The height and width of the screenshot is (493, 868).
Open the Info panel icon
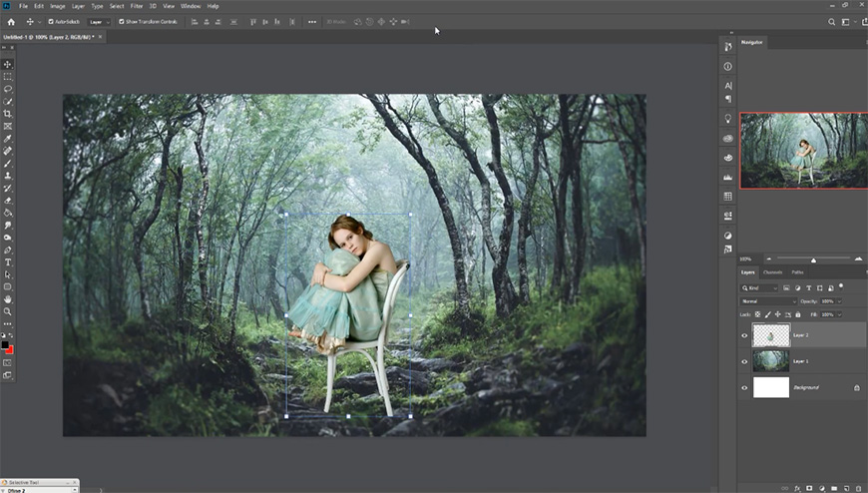point(728,67)
